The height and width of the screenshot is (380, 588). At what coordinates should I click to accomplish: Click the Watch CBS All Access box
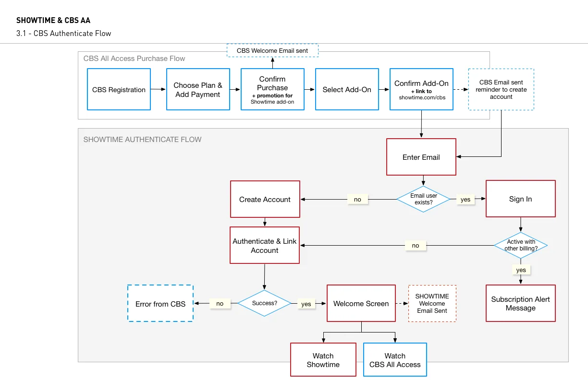(x=395, y=360)
